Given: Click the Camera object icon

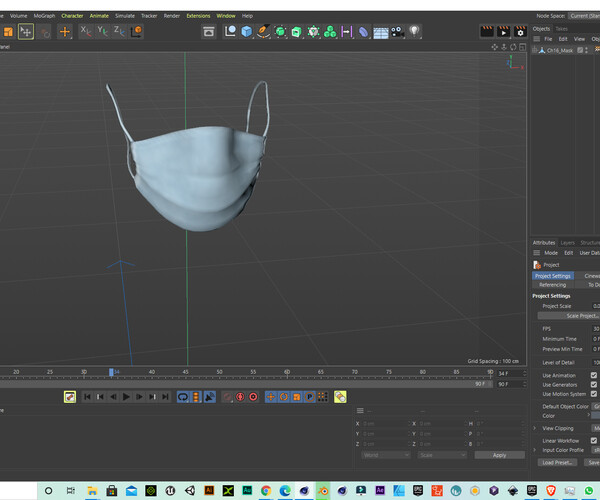Looking at the screenshot, I should click(397, 32).
